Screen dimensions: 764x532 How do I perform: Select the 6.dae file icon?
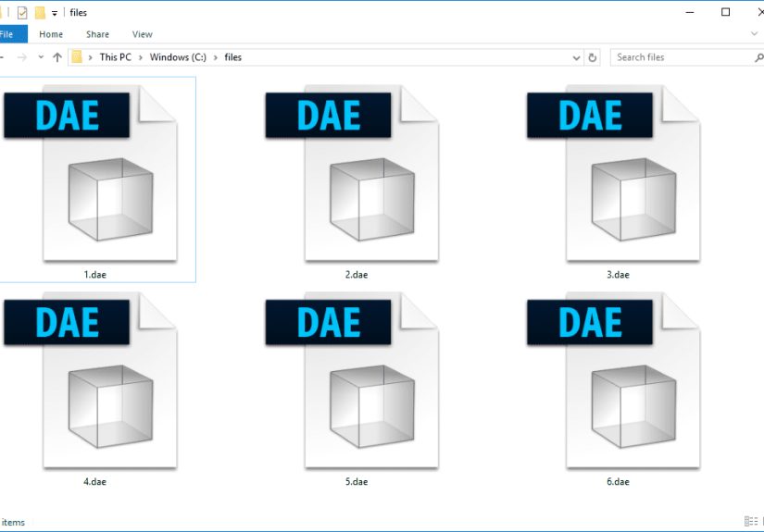pos(614,380)
